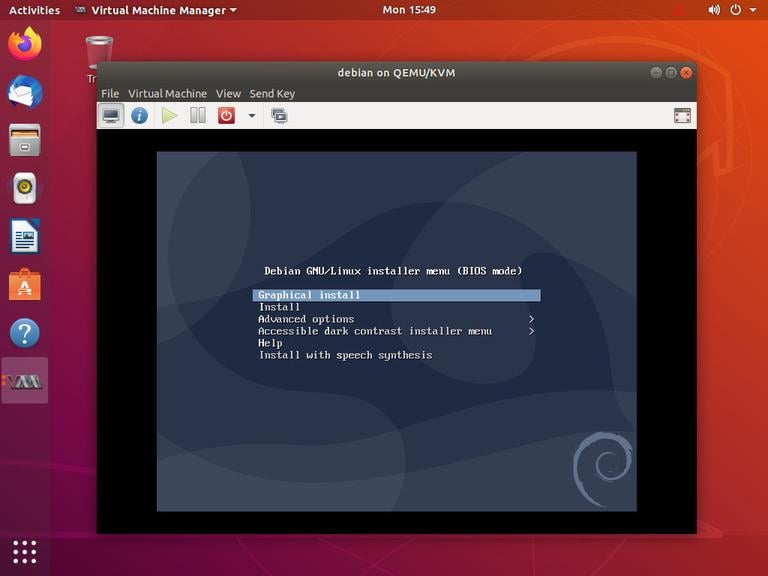Expand the Virtual Machine Manager app menu

[156, 10]
